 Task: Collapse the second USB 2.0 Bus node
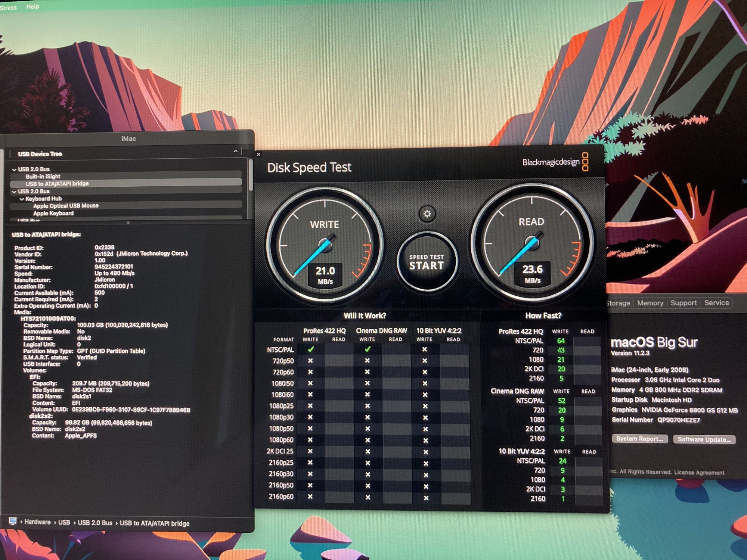tap(14, 192)
